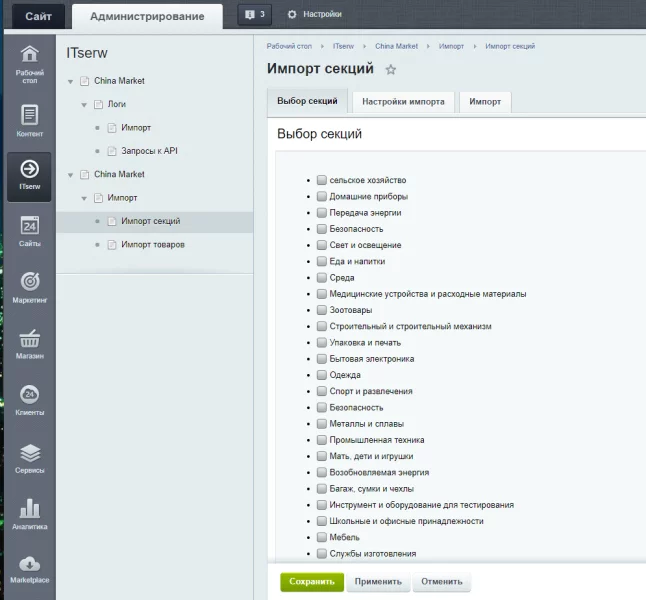This screenshot has height=600, width=646.
Task: Tick the Бытовая электроника checkbox
Action: point(322,359)
